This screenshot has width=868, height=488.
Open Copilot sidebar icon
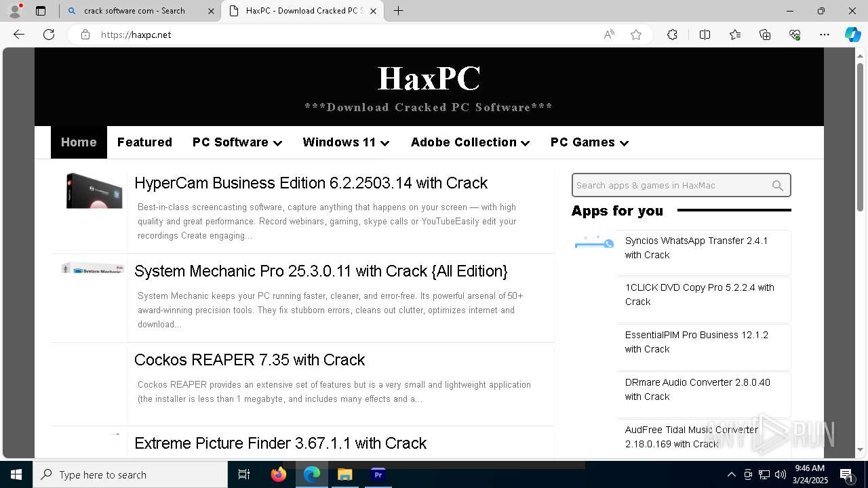pyautogui.click(x=852, y=35)
